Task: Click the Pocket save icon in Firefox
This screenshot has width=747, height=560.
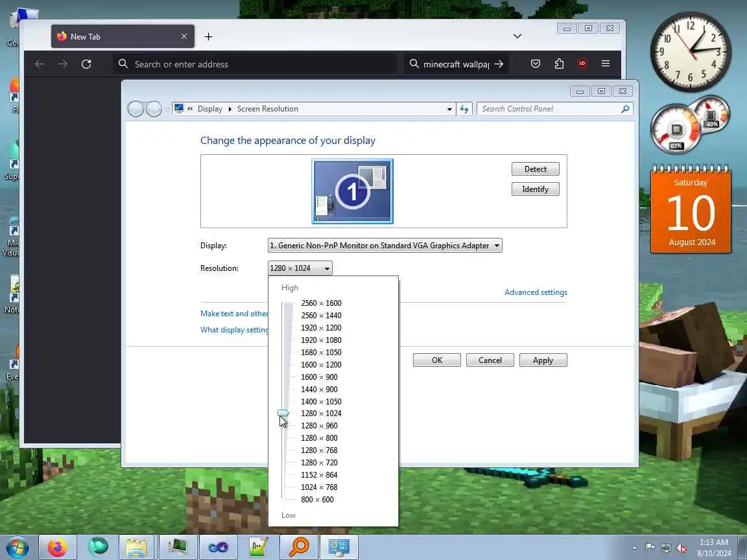Action: coord(536,64)
